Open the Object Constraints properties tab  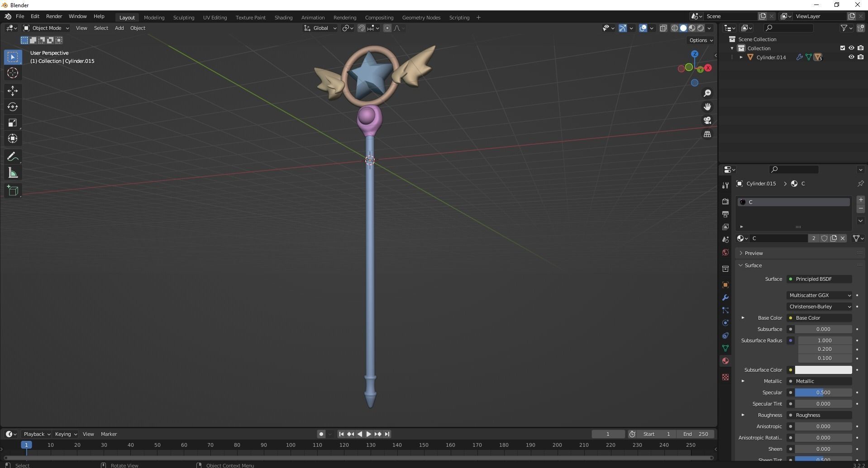tap(725, 336)
